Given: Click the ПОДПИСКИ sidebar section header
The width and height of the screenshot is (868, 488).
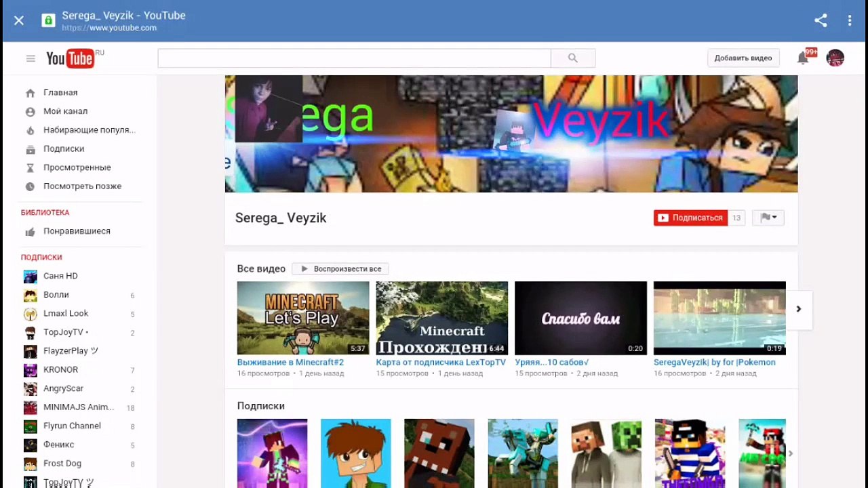Looking at the screenshot, I should (41, 258).
